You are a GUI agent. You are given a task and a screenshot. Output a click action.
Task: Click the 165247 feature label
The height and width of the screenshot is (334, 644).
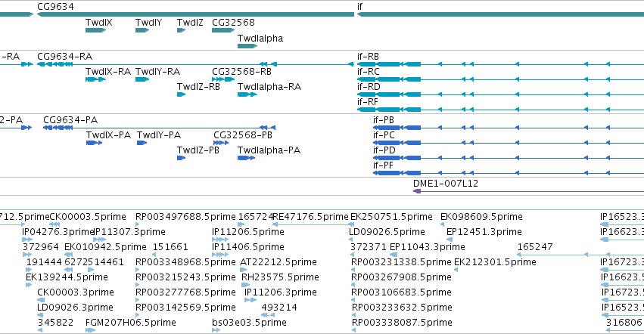click(x=535, y=247)
